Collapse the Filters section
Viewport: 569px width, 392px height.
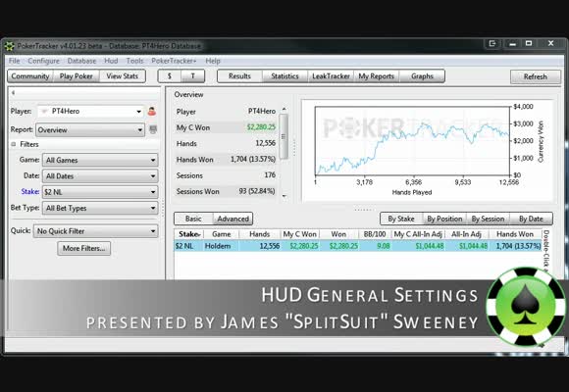point(14,144)
